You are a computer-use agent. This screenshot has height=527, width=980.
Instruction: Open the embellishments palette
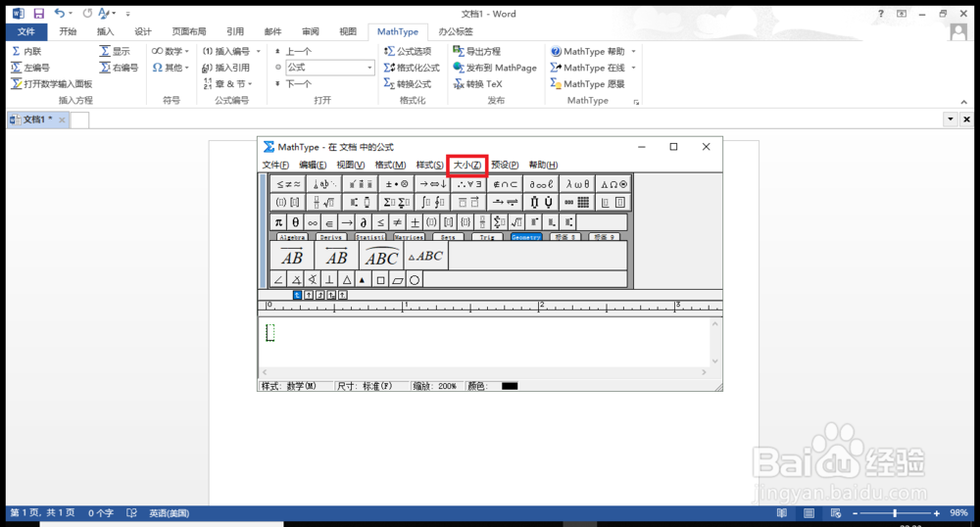(x=361, y=184)
